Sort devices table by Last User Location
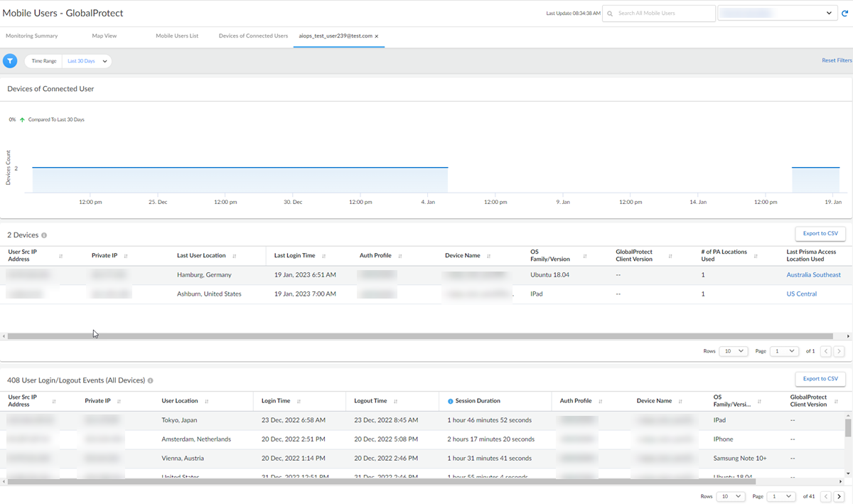The image size is (853, 504). point(234,256)
